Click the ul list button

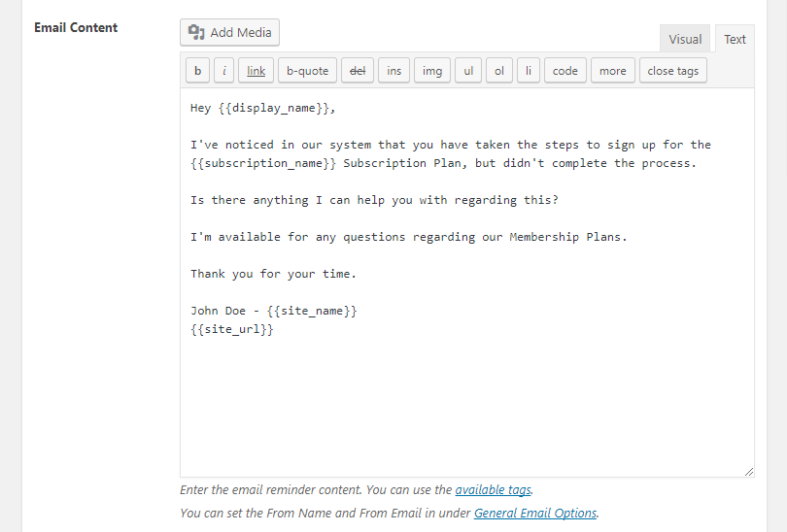coord(467,71)
